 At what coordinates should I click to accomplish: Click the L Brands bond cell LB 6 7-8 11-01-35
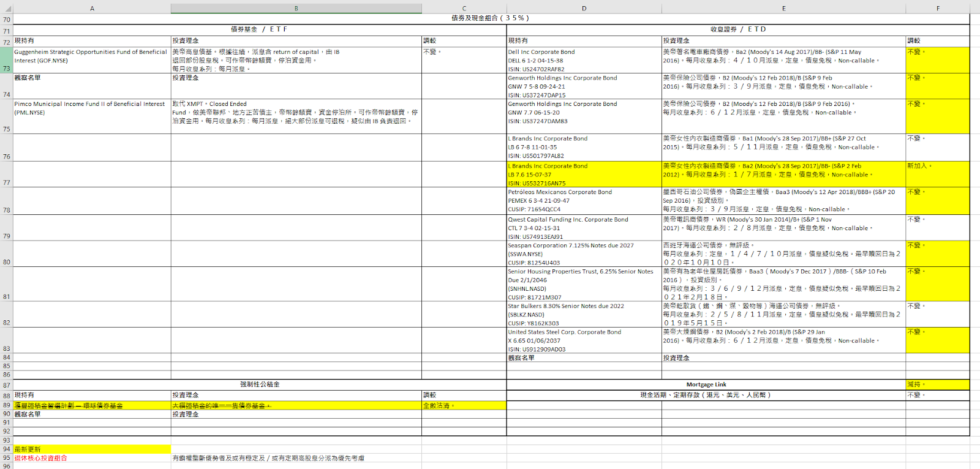click(584, 148)
